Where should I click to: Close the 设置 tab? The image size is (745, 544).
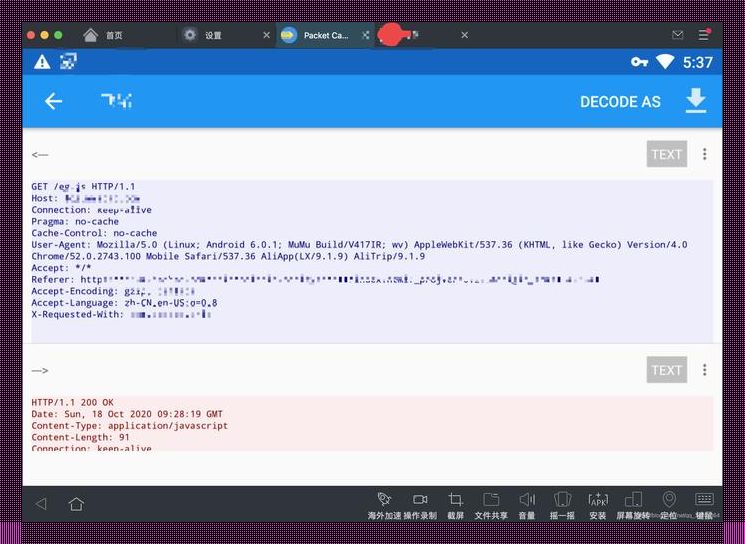coord(267,35)
